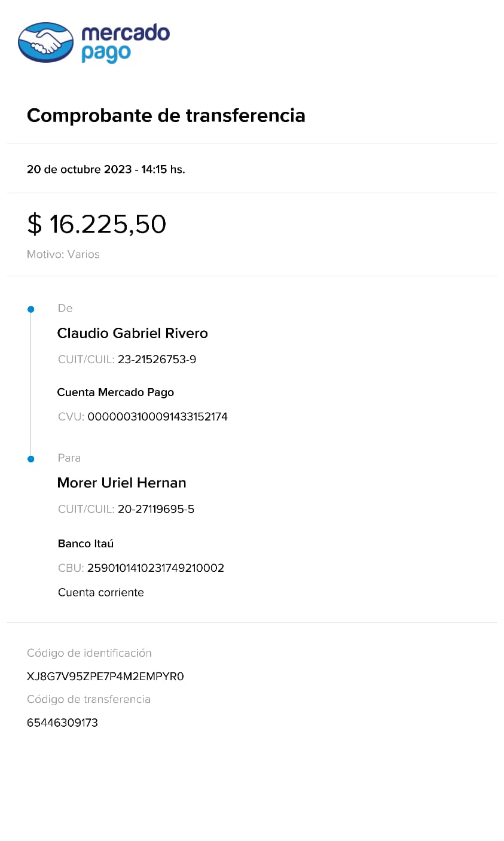The height and width of the screenshot is (841, 504).
Task: Click the vertical line connecting De and Para
Action: [x=30, y=384]
